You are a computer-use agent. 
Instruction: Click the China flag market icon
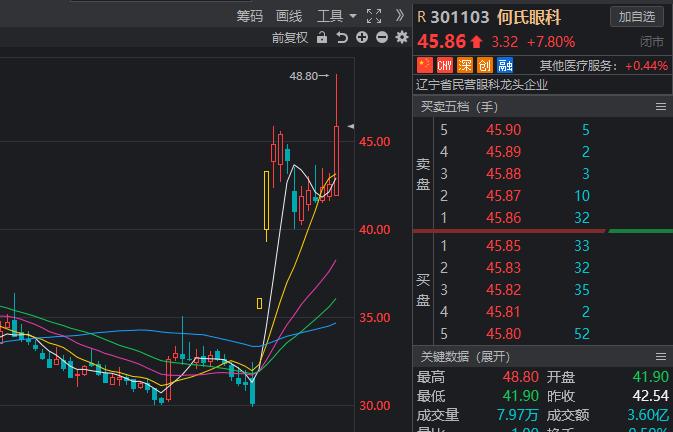point(425,65)
